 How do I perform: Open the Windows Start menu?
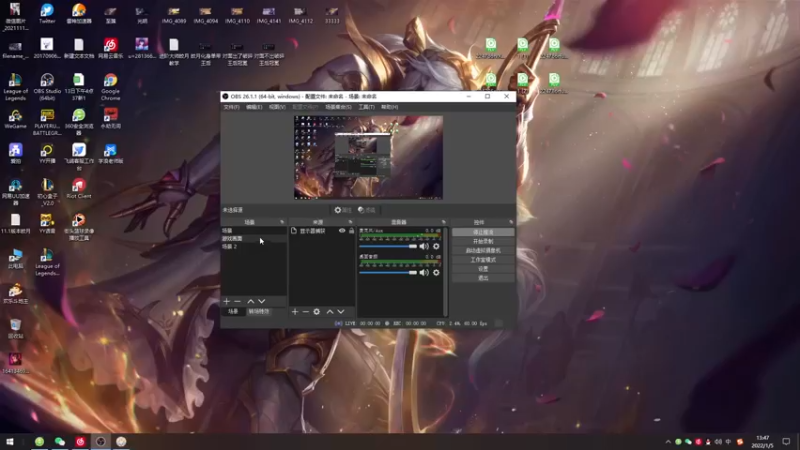pos(10,441)
